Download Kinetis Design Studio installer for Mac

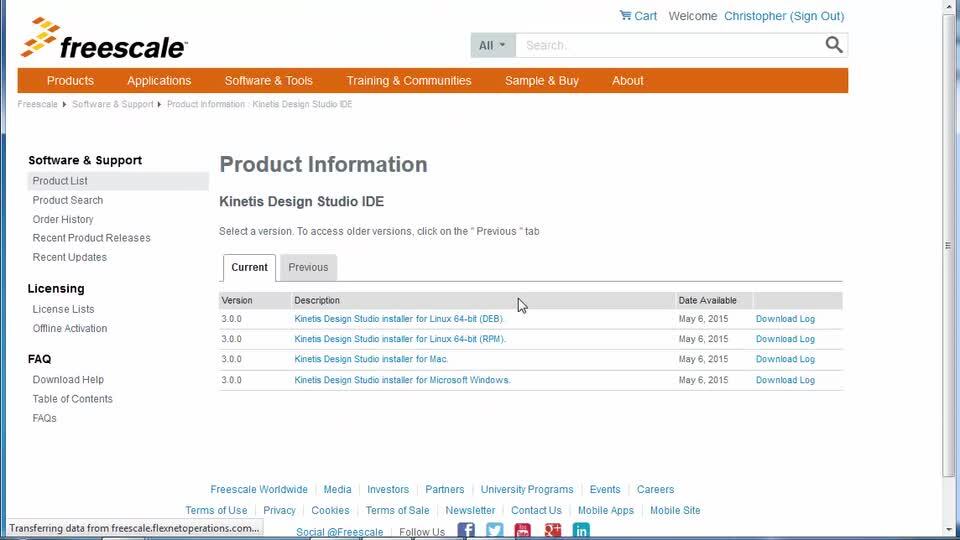point(372,359)
